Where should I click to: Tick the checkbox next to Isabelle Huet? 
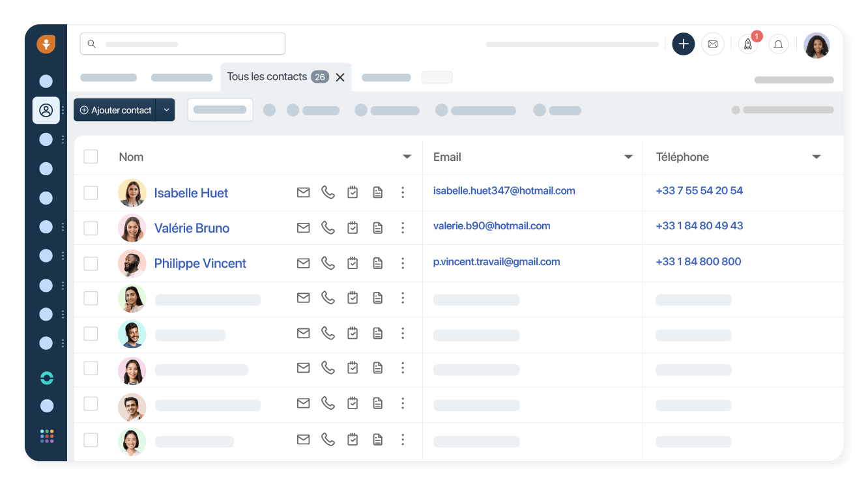(91, 193)
